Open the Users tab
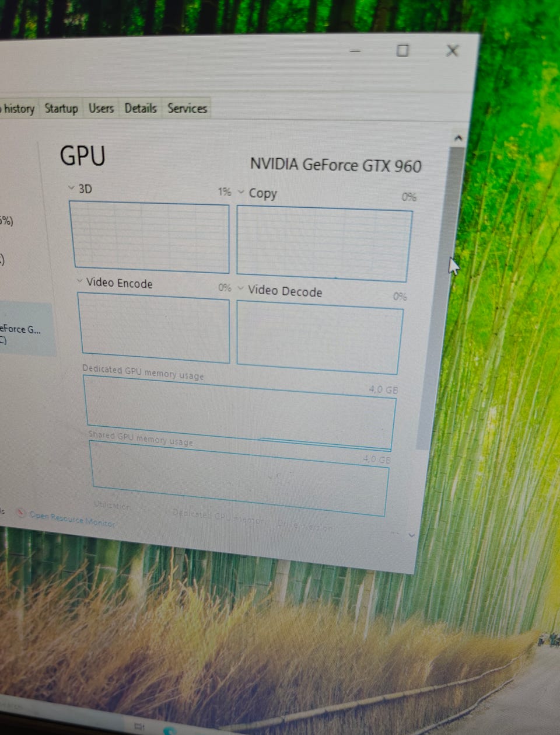The width and height of the screenshot is (560, 735). (x=101, y=108)
